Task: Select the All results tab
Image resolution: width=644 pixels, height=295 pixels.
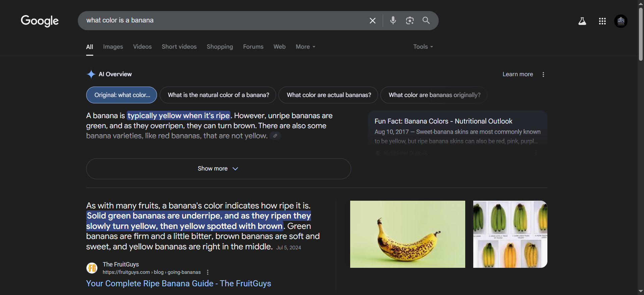Action: 90,47
